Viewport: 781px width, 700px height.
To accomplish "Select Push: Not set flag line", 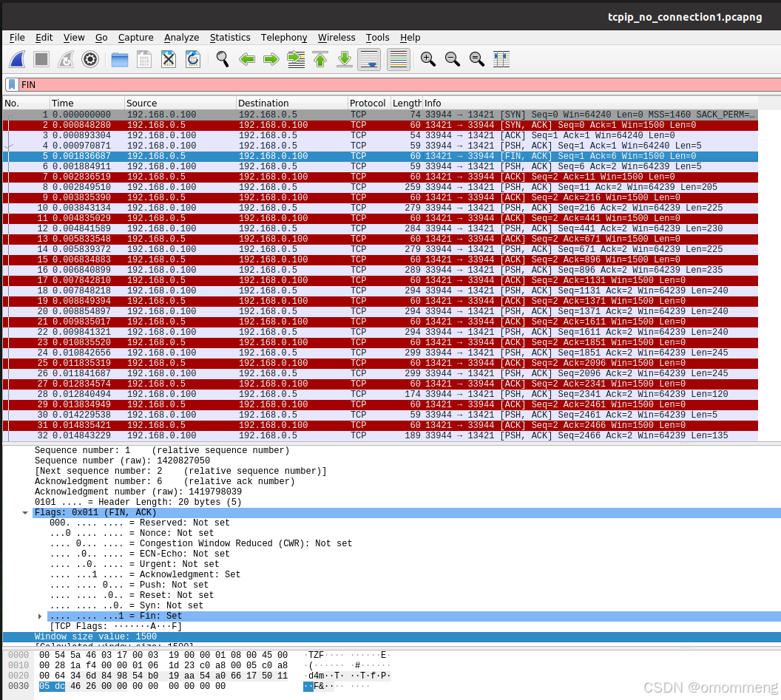I will coord(129,585).
